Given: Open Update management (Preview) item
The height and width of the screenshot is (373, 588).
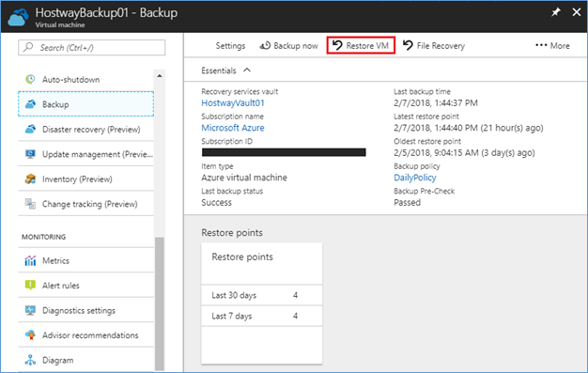Looking at the screenshot, I should 85,154.
